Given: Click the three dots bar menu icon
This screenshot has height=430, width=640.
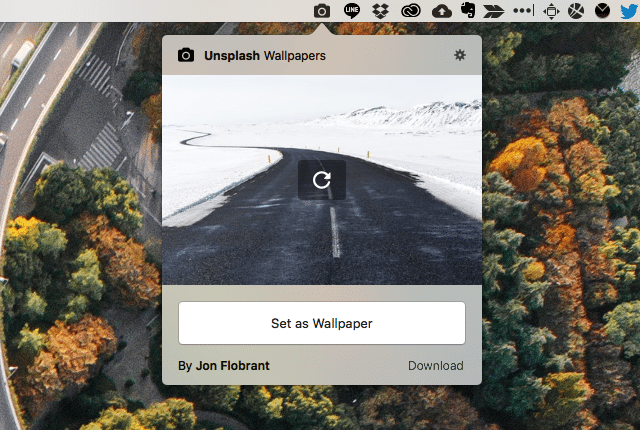Looking at the screenshot, I should tap(524, 11).
